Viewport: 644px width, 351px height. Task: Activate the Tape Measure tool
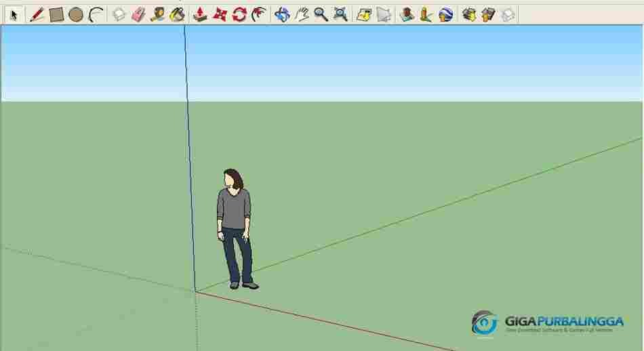pos(158,15)
